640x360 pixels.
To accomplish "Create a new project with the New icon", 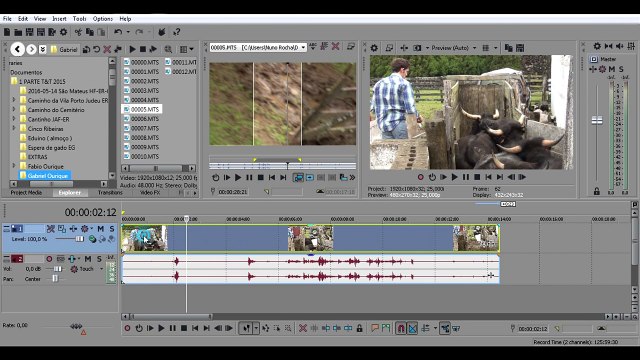I will click(7, 32).
